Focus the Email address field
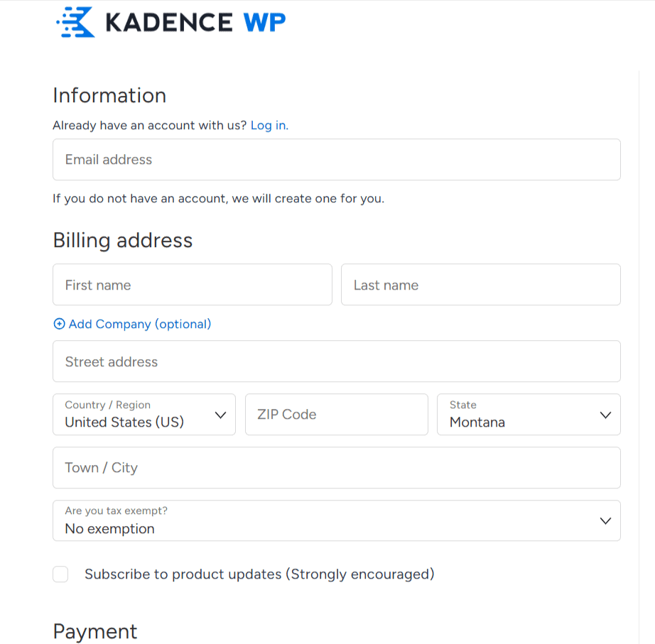Screen dimensions: 655x644 click(337, 160)
